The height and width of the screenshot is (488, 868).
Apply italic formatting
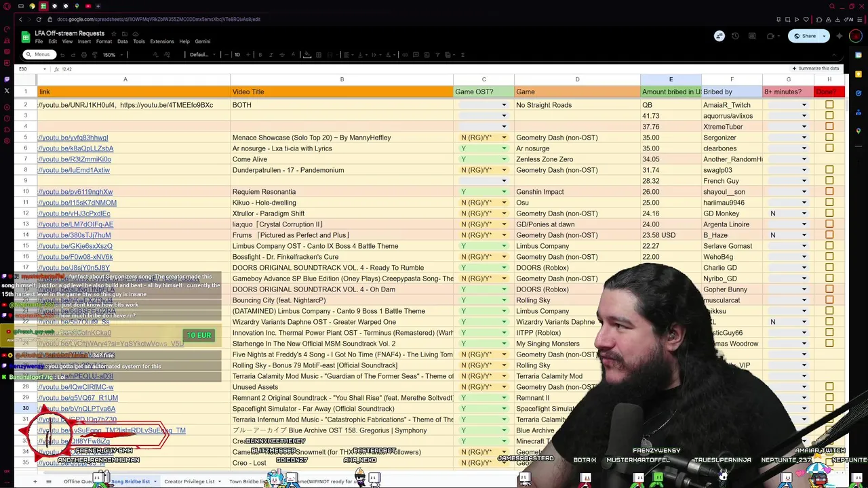[271, 55]
